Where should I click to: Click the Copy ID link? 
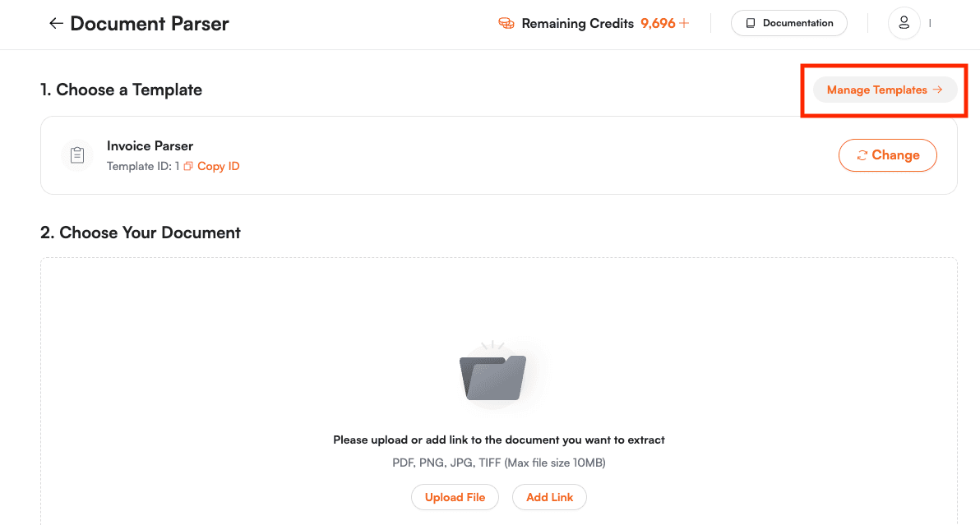pos(218,166)
